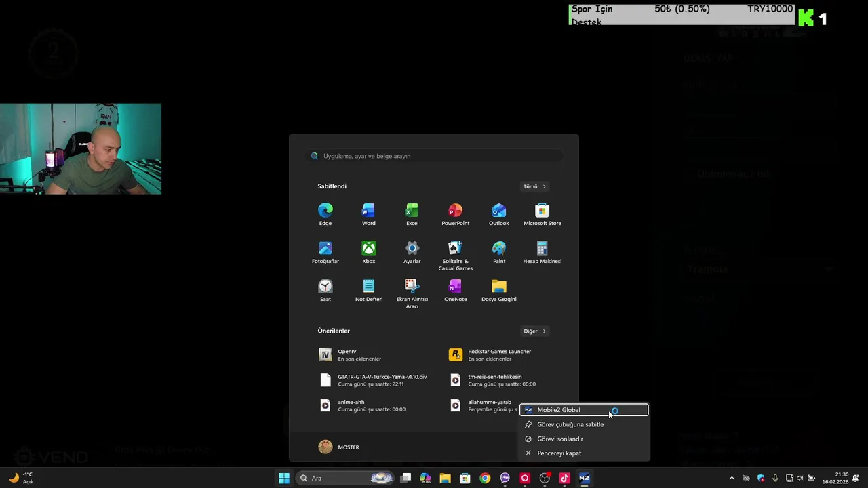The image size is (868, 488).
Task: Launch Ekran Alıntısı Aracı
Action: point(412,293)
